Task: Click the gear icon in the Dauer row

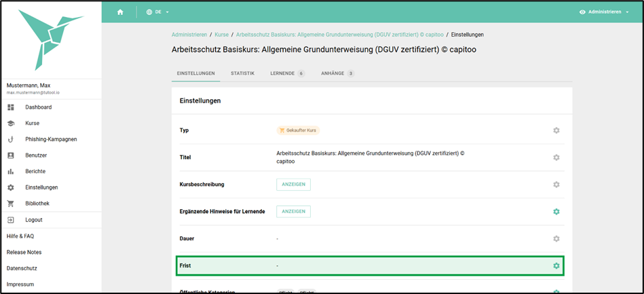Action: (x=556, y=239)
